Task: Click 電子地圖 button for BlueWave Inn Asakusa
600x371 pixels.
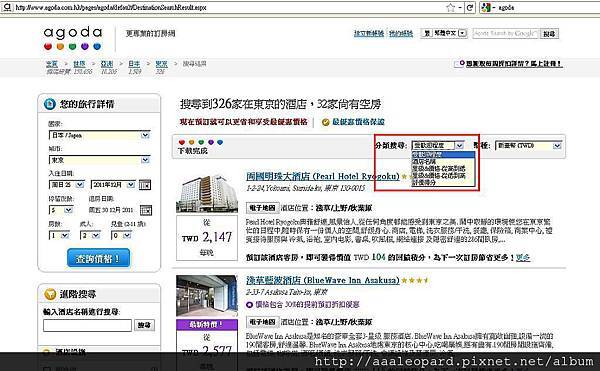Action: (262, 322)
